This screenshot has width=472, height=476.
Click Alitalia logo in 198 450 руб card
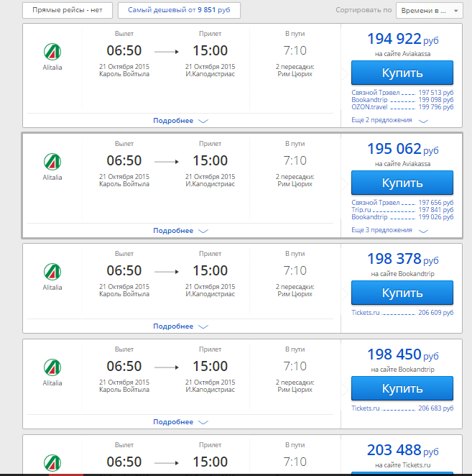[x=52, y=367]
